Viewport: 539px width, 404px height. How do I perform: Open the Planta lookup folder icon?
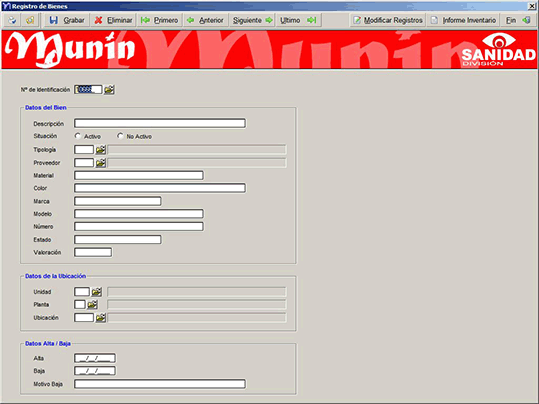(x=92, y=305)
